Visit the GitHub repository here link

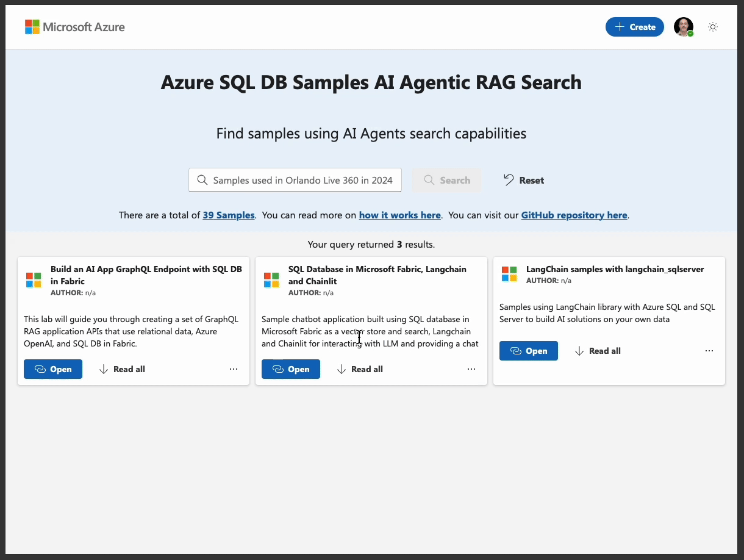coord(574,215)
